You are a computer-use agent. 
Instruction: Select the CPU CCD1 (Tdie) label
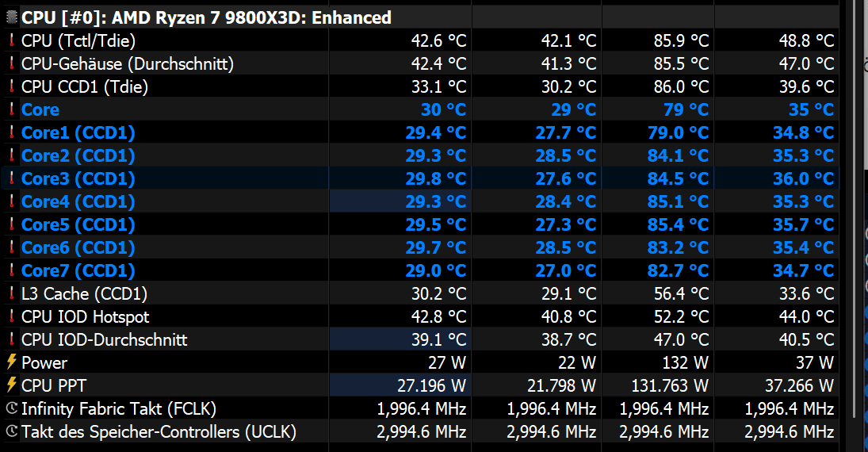click(x=85, y=87)
